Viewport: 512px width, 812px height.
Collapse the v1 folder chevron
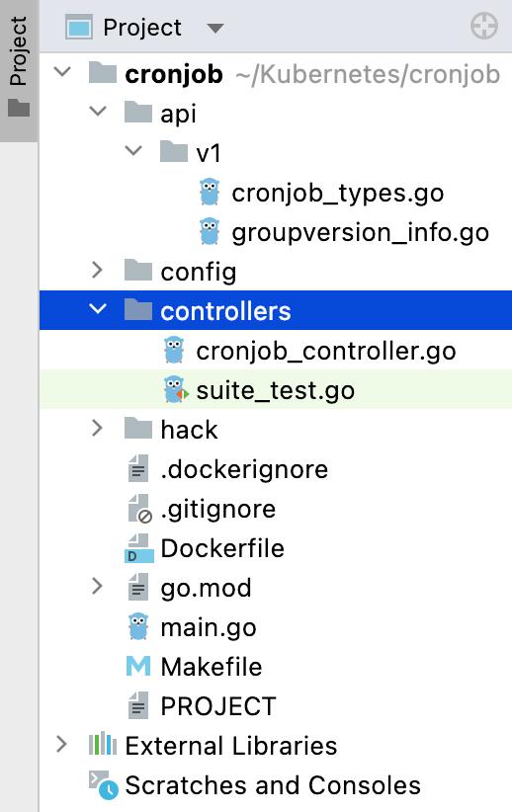click(x=133, y=150)
